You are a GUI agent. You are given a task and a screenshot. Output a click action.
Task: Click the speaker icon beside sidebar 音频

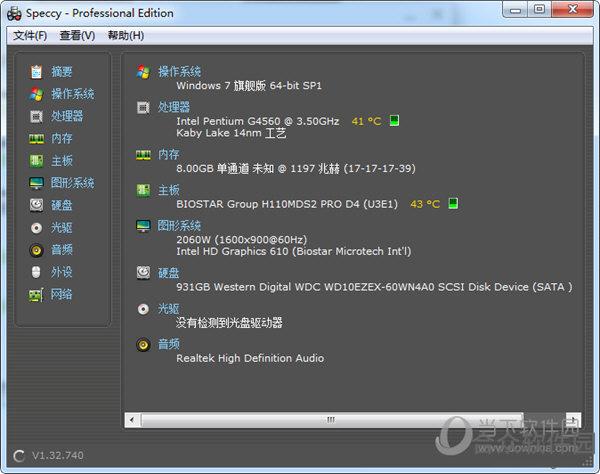coord(36,250)
